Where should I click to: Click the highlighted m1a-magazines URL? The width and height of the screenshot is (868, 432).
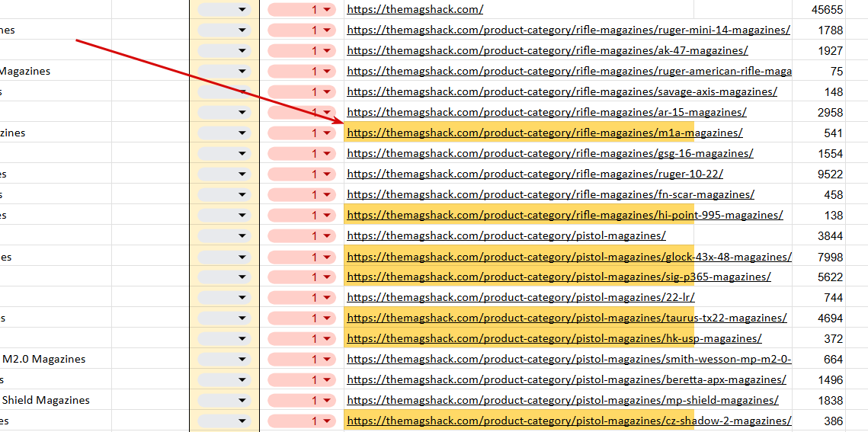point(545,133)
